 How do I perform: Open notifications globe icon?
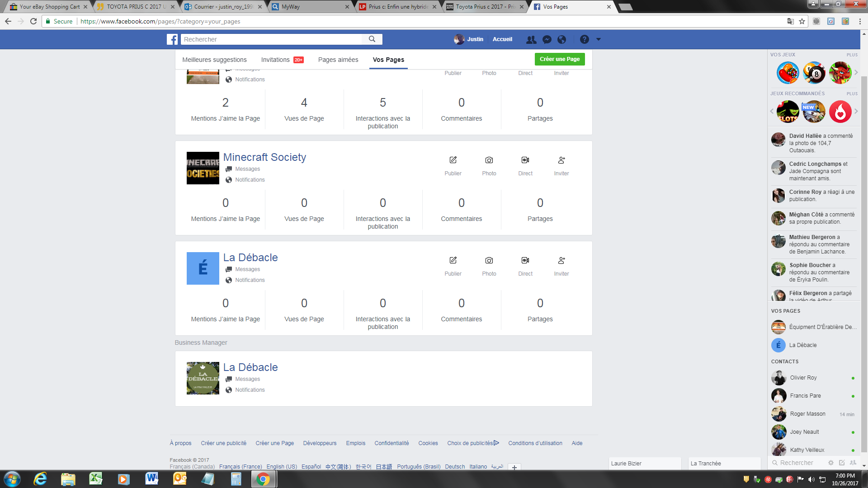point(562,40)
